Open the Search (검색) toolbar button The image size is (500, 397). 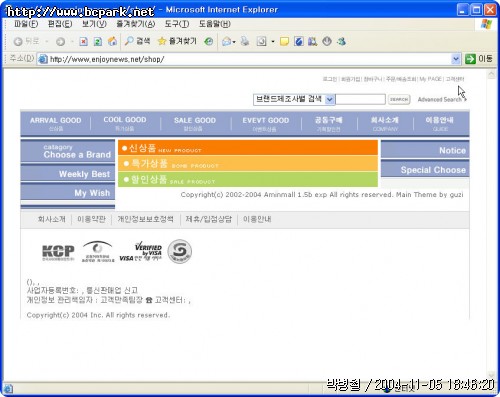point(137,41)
